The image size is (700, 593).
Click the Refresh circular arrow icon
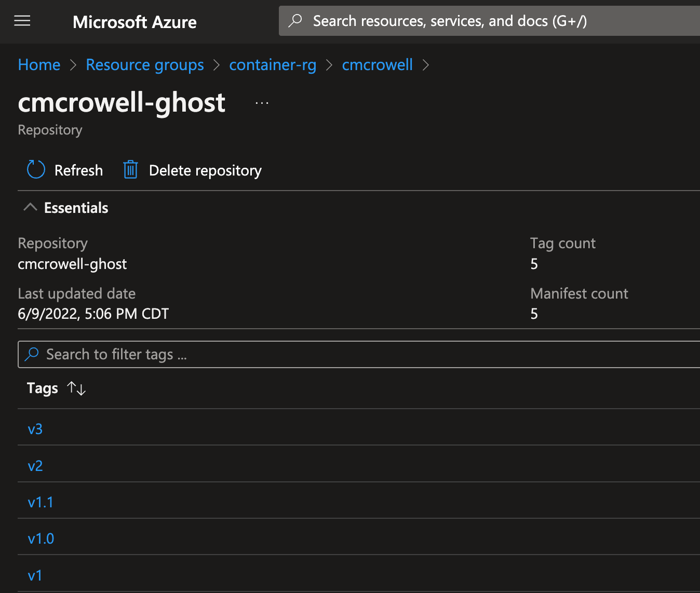(x=36, y=170)
